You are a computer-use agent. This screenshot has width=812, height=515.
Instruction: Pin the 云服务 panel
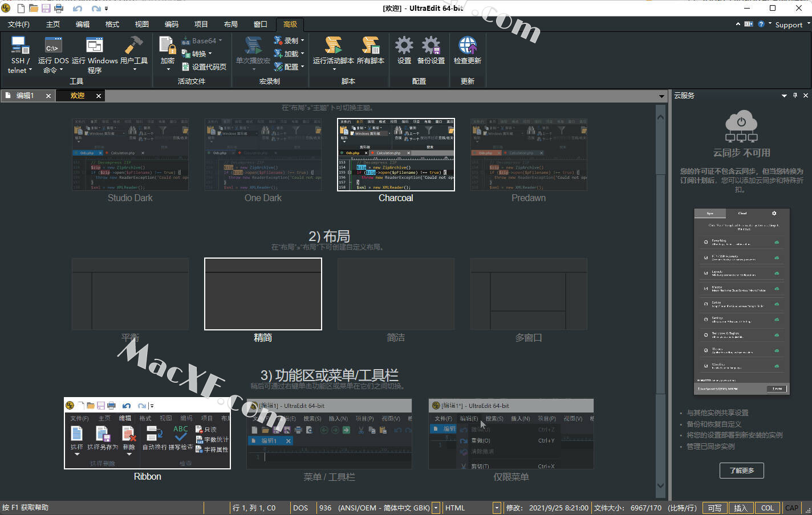pyautogui.click(x=795, y=95)
